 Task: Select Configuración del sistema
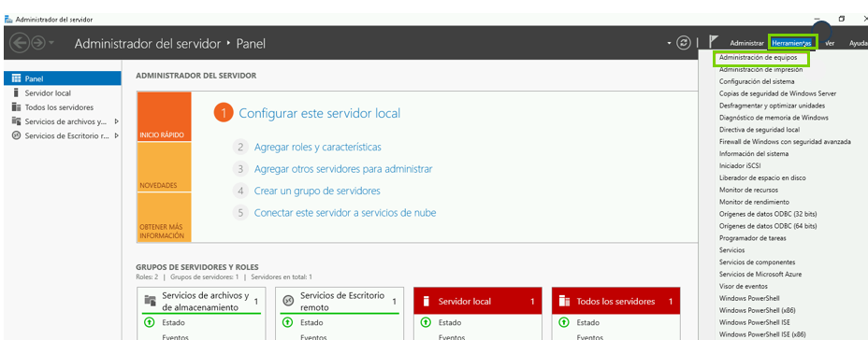(756, 81)
